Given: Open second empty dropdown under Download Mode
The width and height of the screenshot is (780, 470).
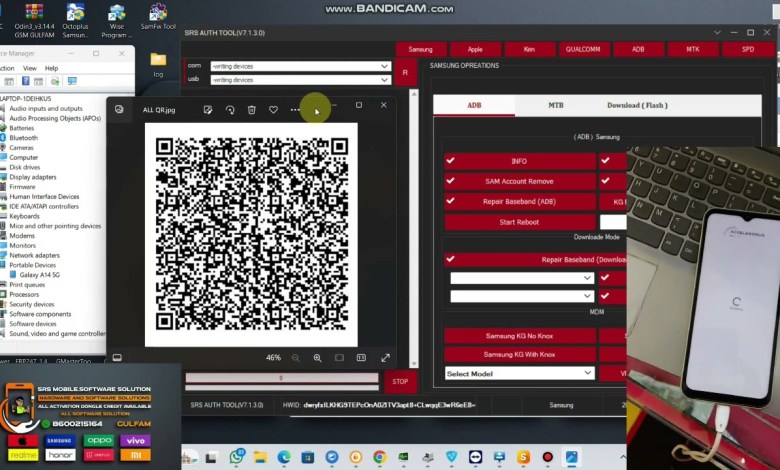Looking at the screenshot, I should [x=522, y=296].
